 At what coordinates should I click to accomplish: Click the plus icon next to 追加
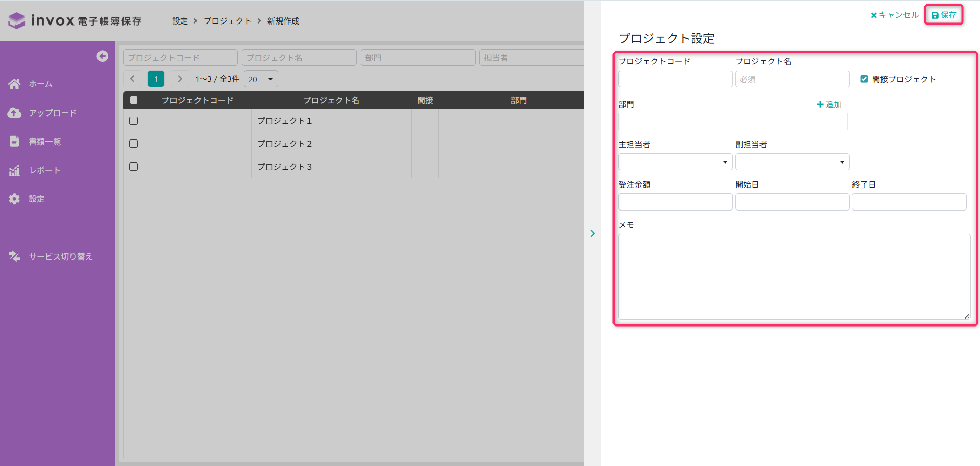tap(820, 104)
